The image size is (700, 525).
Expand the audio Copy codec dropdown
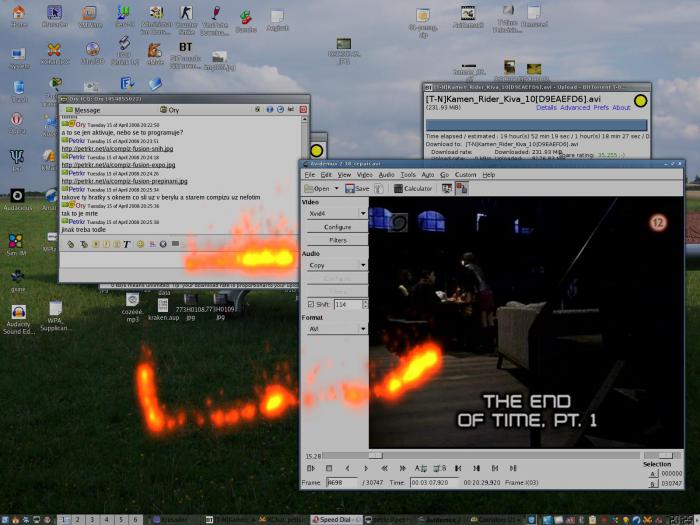coord(363,265)
